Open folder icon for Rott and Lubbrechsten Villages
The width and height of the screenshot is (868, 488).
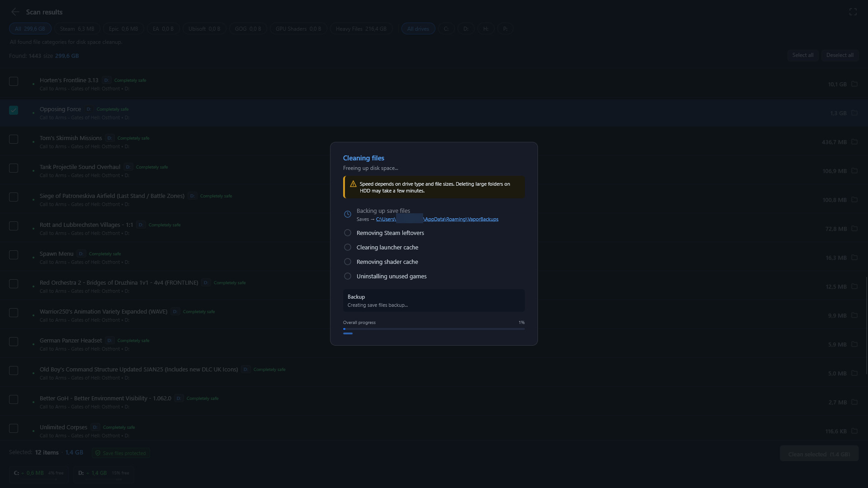point(854,229)
